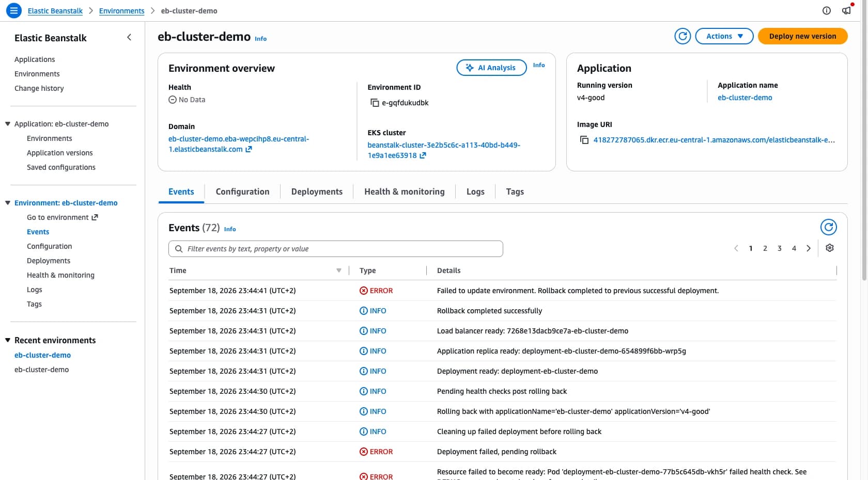Start AI Analysis

(x=491, y=68)
